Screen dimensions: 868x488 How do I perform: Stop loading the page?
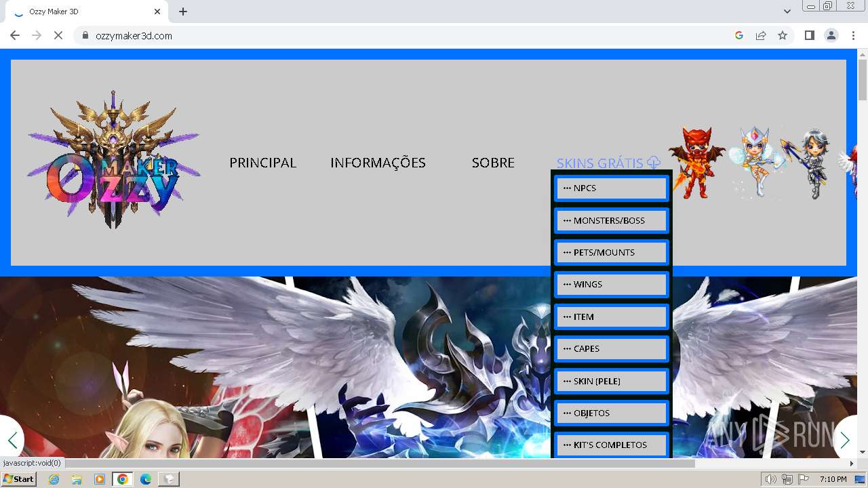(58, 35)
